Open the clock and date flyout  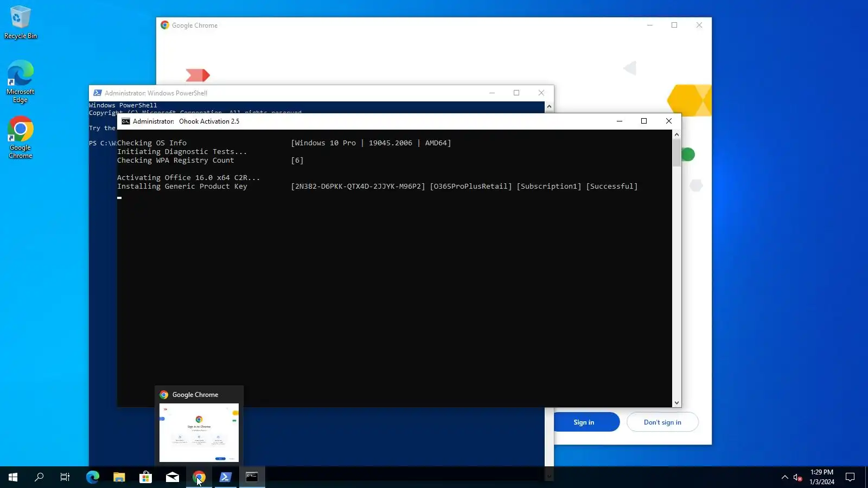pos(822,477)
